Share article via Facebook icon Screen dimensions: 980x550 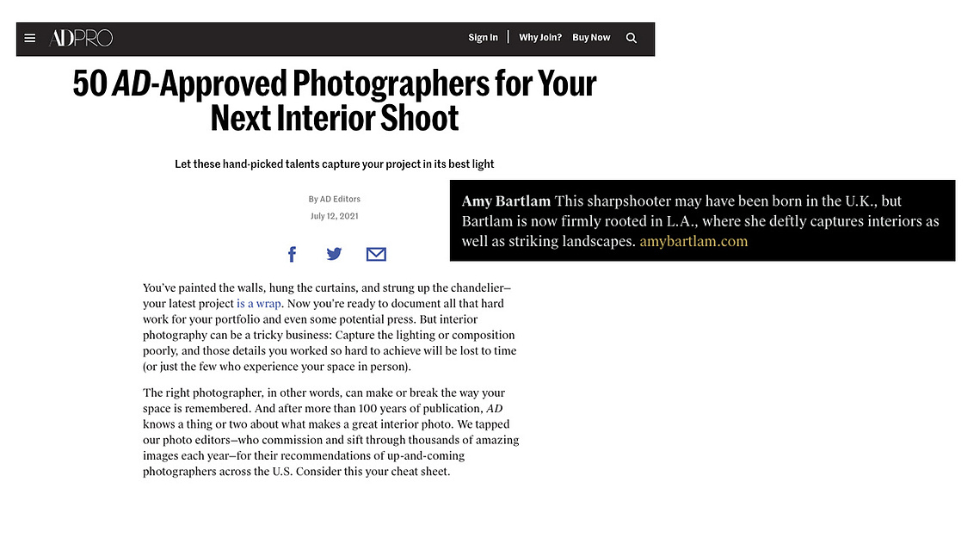click(292, 254)
